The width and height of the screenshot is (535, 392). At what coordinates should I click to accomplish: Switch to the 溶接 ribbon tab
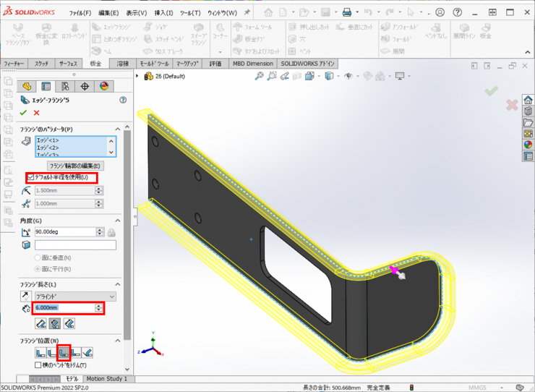point(123,64)
